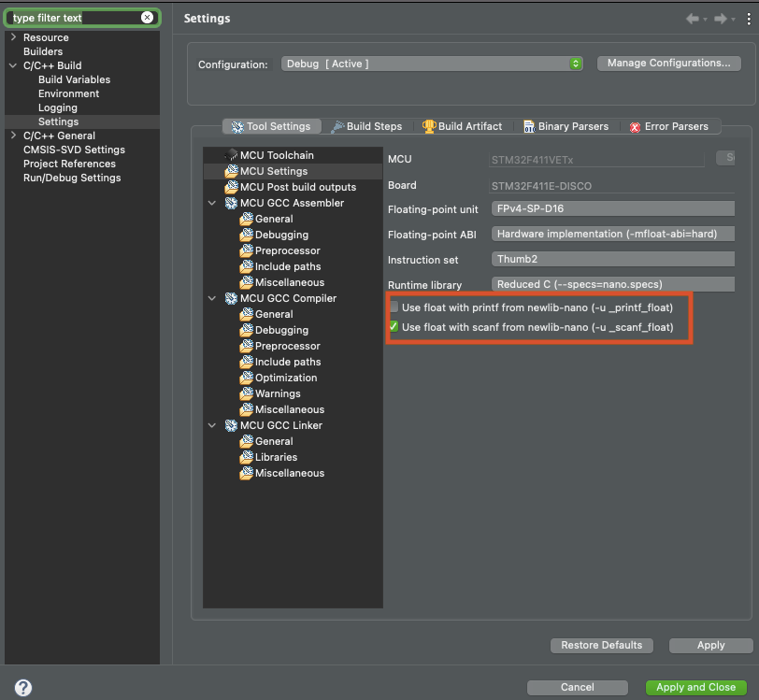The height and width of the screenshot is (700, 759).
Task: Enable Use float with printf checkbox
Action: pyautogui.click(x=394, y=307)
